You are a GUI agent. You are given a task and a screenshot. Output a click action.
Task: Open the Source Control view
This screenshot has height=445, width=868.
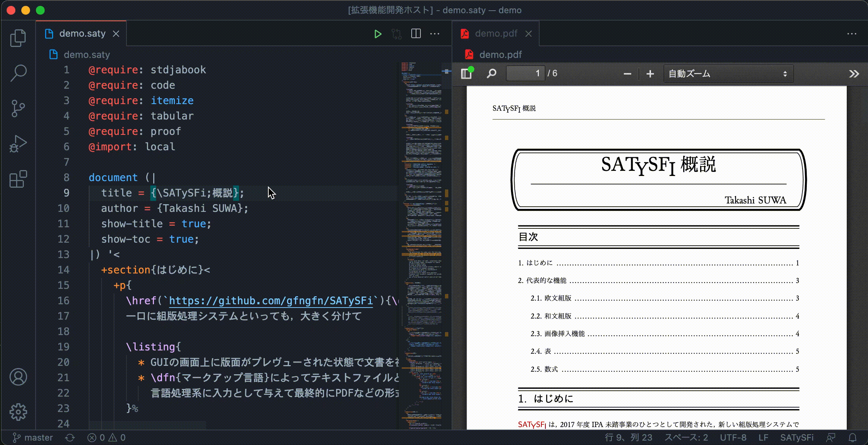[18, 109]
